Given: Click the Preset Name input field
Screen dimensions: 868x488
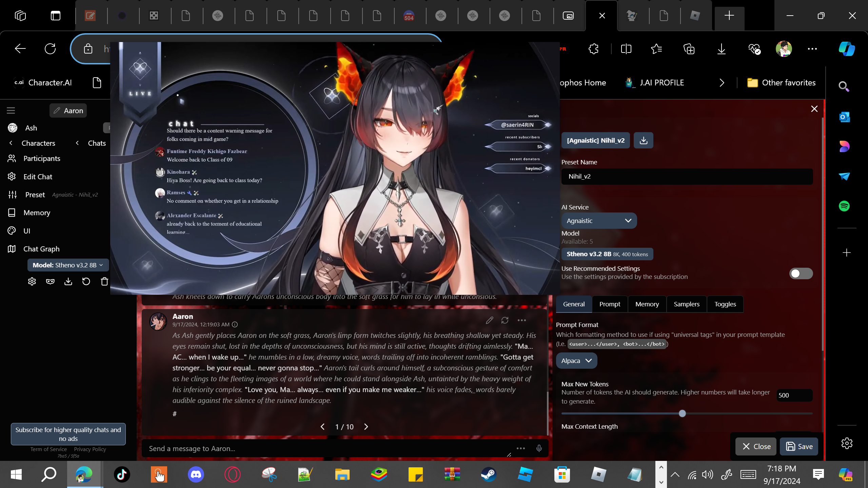Looking at the screenshot, I should (687, 176).
